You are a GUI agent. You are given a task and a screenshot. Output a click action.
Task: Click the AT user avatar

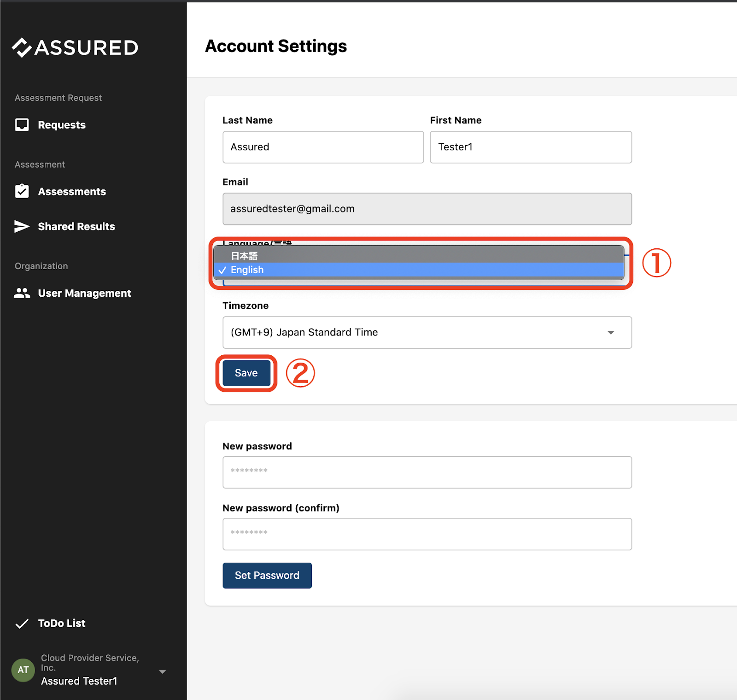[23, 670]
